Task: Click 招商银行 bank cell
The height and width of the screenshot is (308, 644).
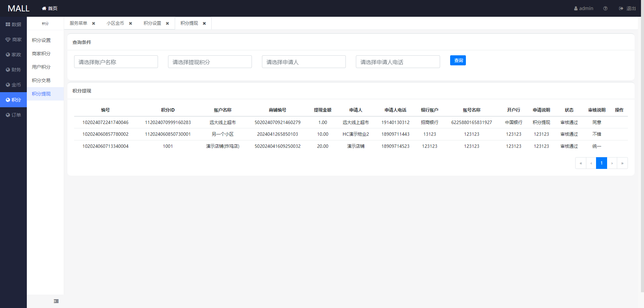Action: pos(430,122)
